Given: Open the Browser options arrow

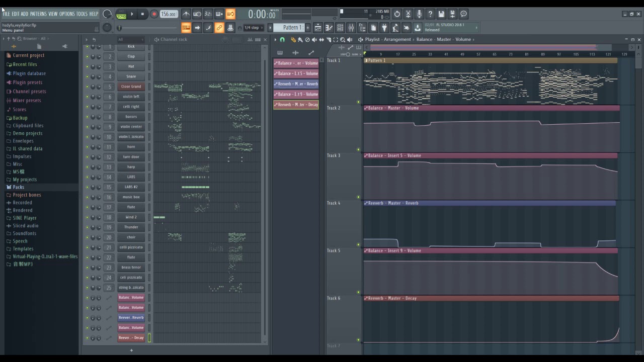Looking at the screenshot, I should (4, 39).
